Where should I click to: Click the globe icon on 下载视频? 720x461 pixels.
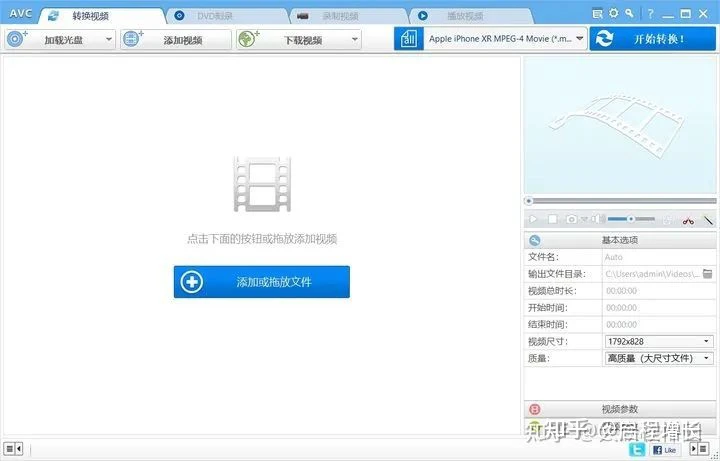click(x=248, y=39)
